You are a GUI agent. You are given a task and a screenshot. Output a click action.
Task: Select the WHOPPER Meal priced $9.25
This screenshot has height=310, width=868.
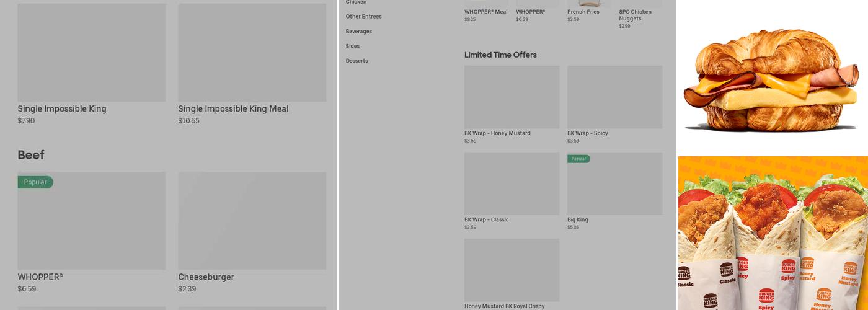tap(485, 12)
